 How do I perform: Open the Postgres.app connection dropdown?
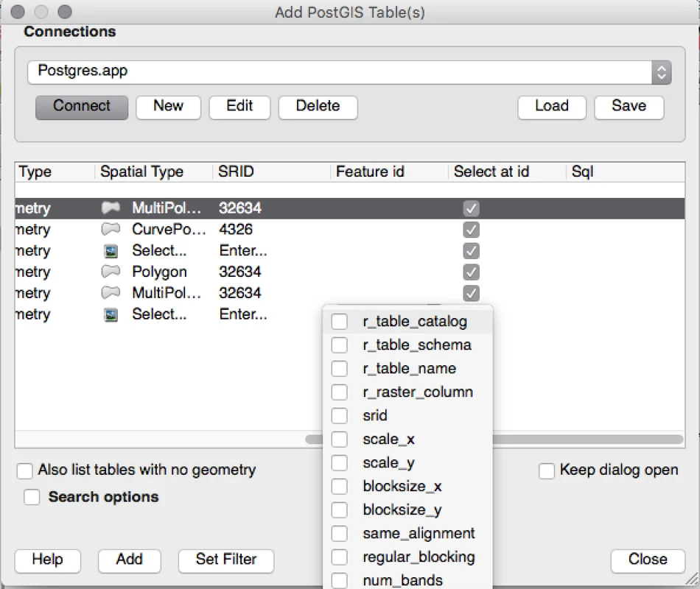(661, 72)
